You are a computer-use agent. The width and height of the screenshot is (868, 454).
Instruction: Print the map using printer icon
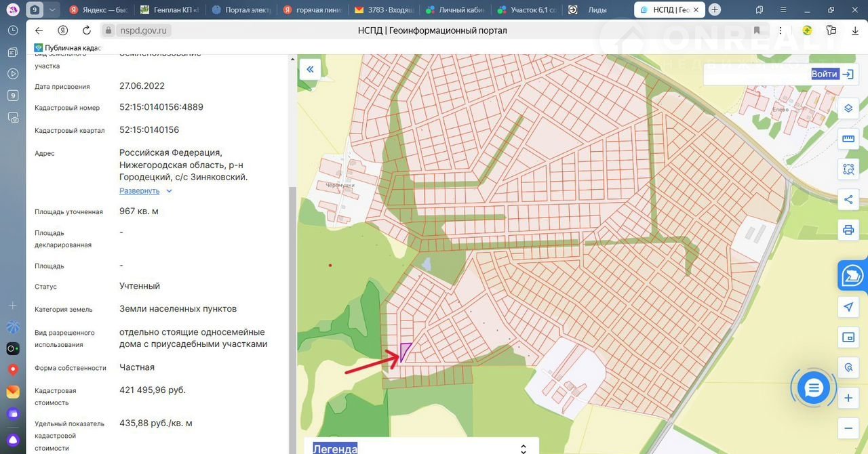848,230
